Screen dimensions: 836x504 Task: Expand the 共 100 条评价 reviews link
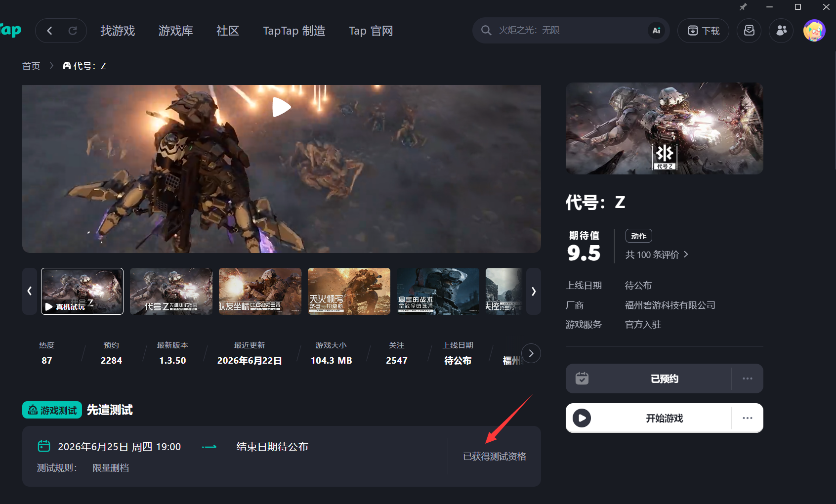(x=657, y=254)
